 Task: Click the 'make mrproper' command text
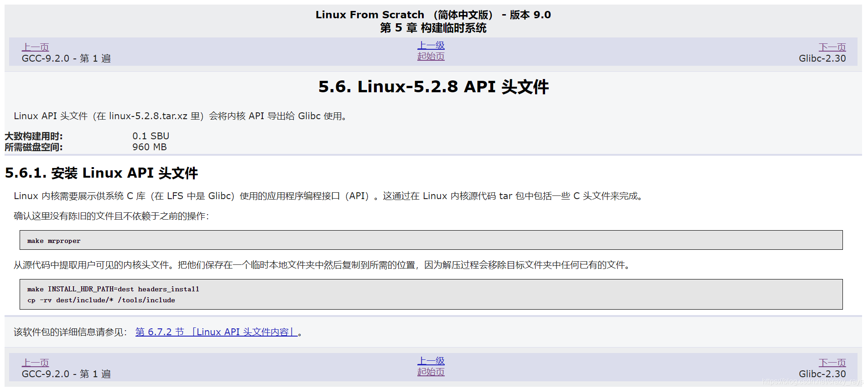[x=54, y=241]
